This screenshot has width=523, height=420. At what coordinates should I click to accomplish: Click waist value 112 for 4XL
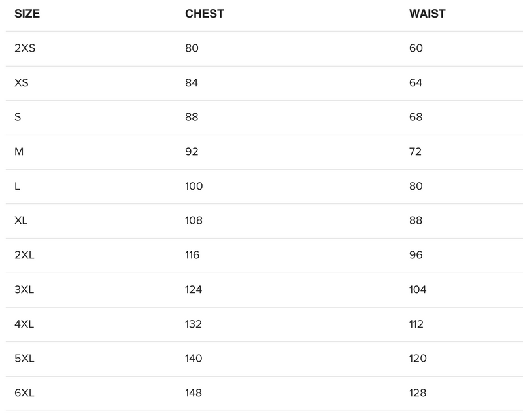[x=416, y=324]
